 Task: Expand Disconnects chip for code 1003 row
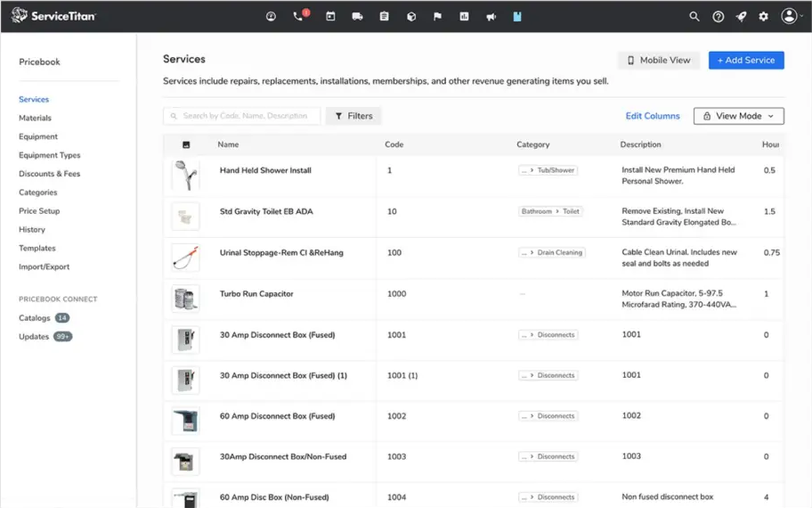(x=548, y=456)
